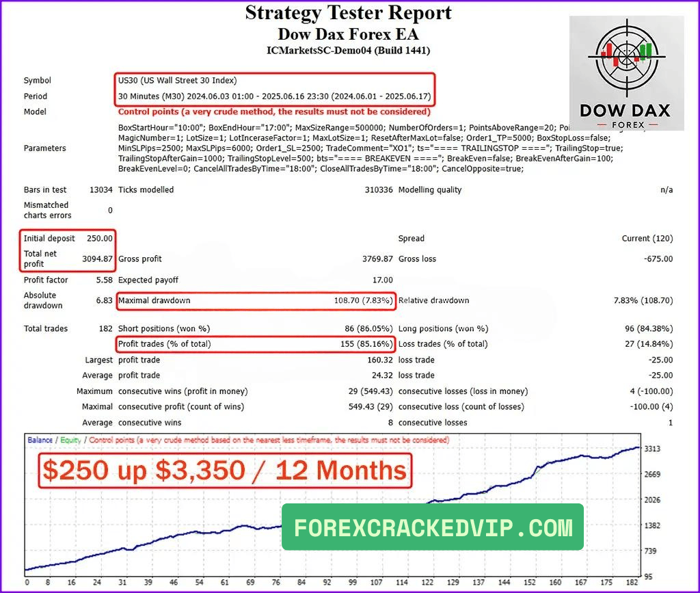Select short positions value "86 (86.05%)"

pos(368,329)
